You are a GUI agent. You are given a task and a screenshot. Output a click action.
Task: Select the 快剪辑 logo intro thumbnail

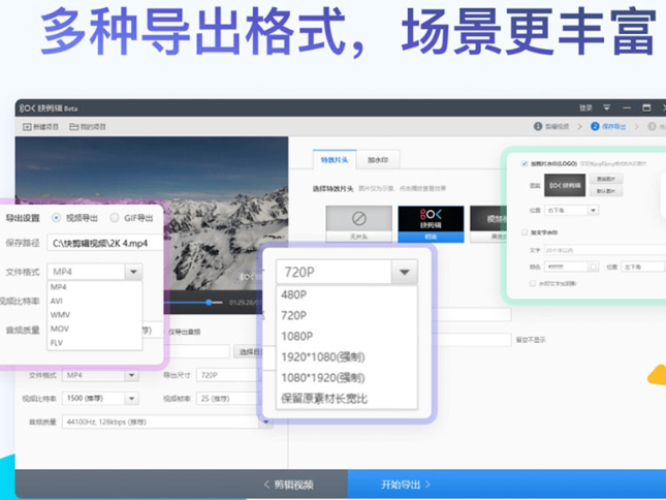point(431,224)
